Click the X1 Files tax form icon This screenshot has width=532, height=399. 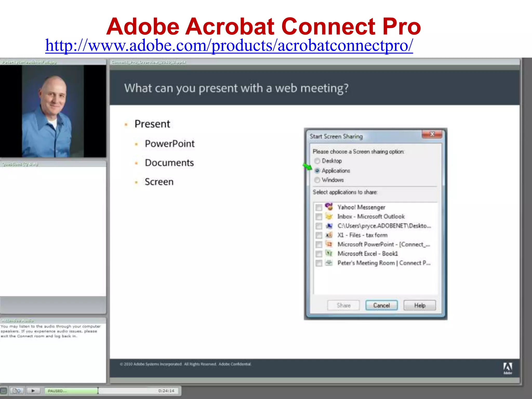329,235
